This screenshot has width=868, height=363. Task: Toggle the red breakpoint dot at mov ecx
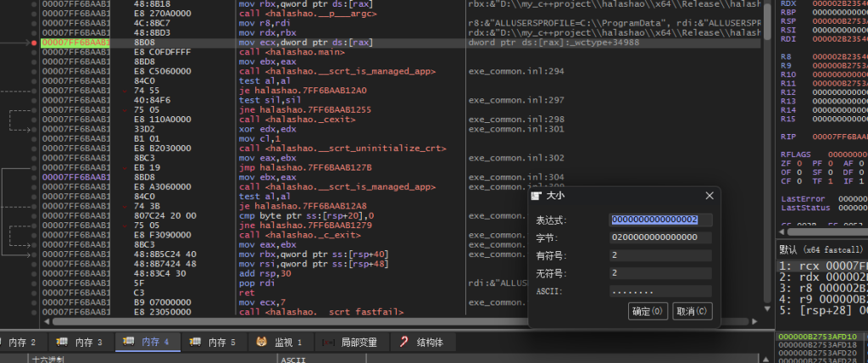(34, 42)
